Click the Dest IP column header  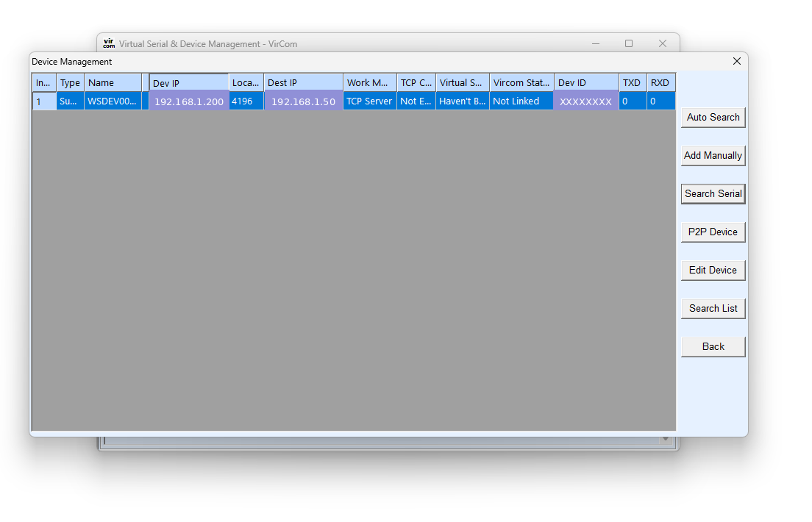(x=304, y=83)
